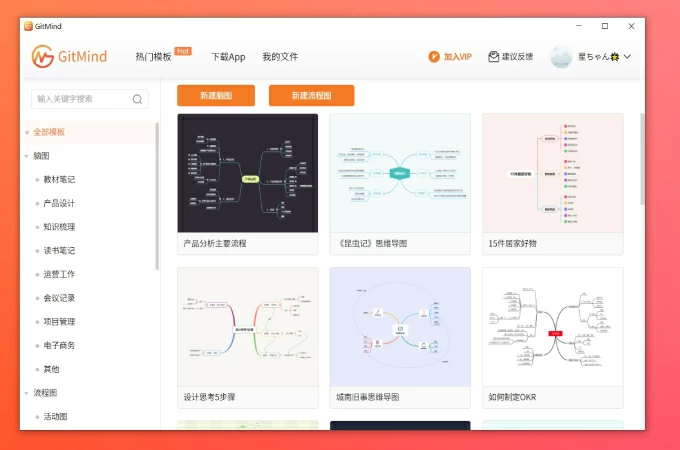Open the 城南旧事思维导图 template thumbnail
This screenshot has height=450, width=680.
400,327
